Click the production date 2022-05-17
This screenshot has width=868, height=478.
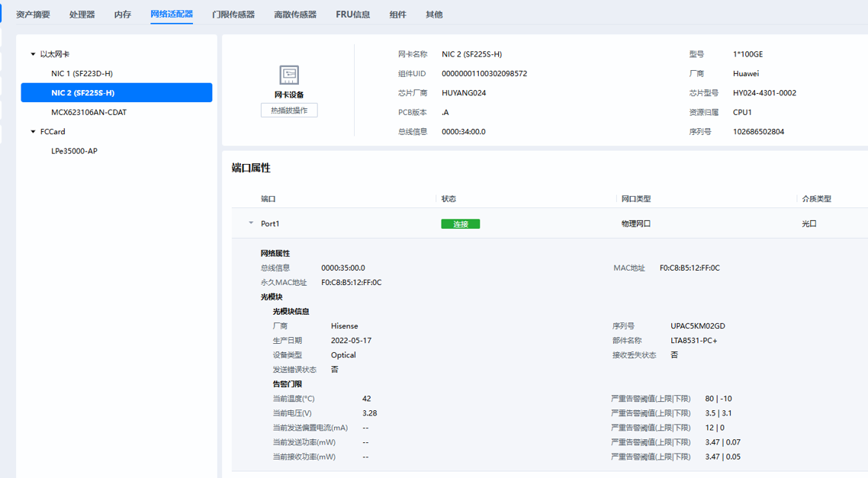click(351, 340)
